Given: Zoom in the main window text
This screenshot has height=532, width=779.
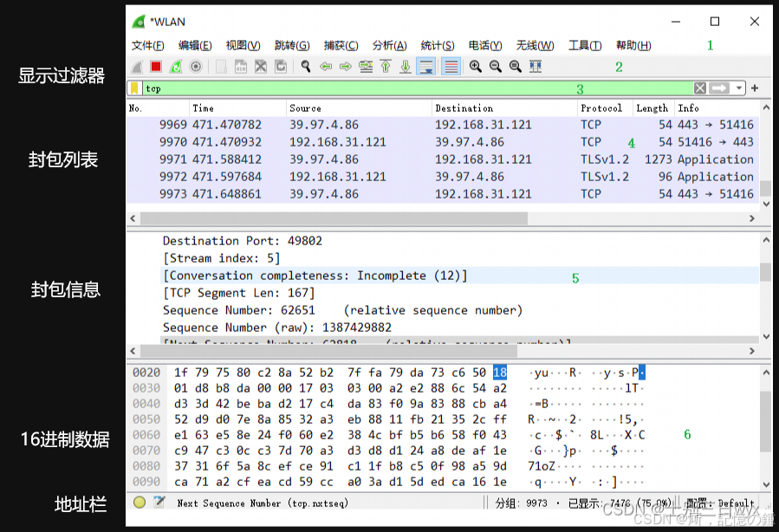Looking at the screenshot, I should pyautogui.click(x=476, y=67).
